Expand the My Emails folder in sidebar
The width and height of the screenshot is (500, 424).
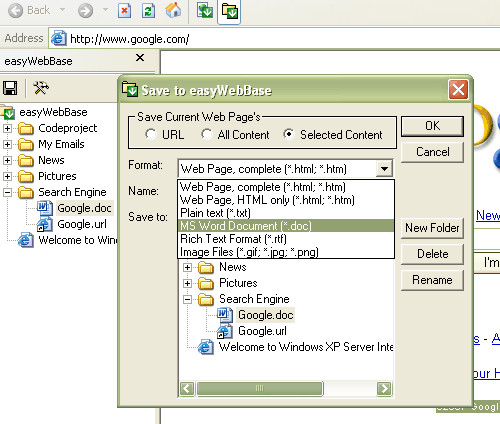pos(7,144)
